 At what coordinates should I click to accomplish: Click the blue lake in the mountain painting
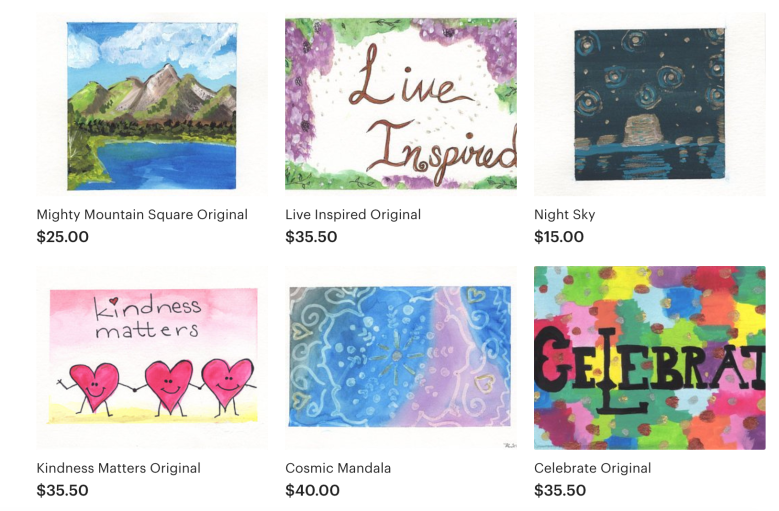point(171,166)
